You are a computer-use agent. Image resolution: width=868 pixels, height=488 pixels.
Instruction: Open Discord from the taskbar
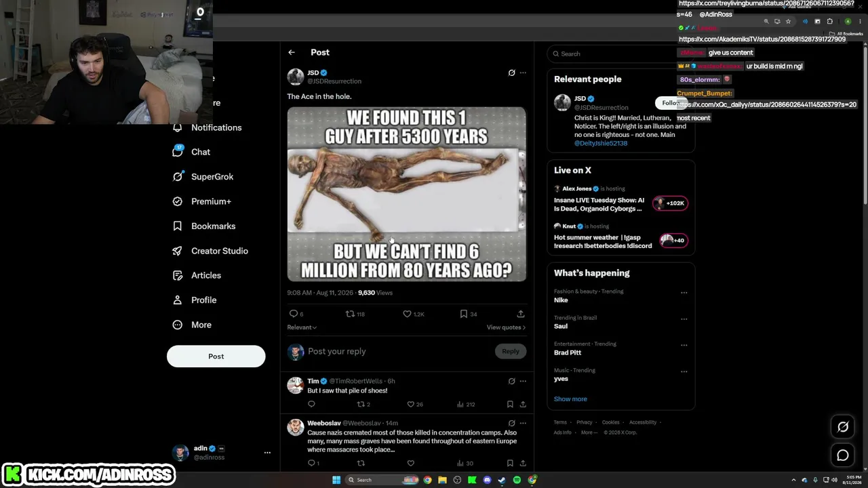[487, 480]
